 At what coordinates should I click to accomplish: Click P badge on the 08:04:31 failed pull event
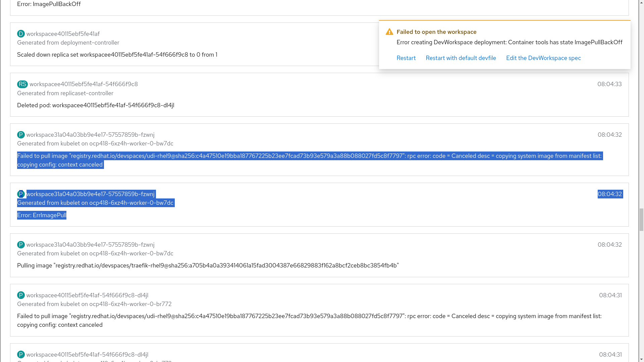(21, 295)
